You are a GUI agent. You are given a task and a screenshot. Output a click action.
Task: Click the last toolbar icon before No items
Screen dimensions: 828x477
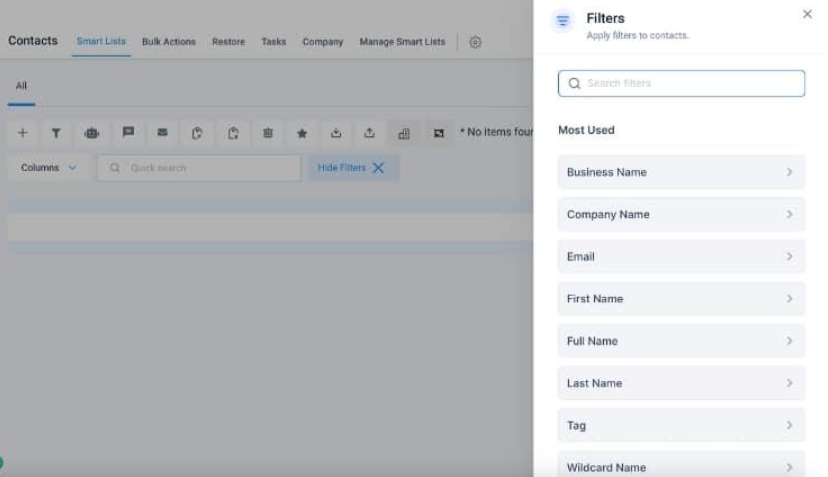coord(439,133)
